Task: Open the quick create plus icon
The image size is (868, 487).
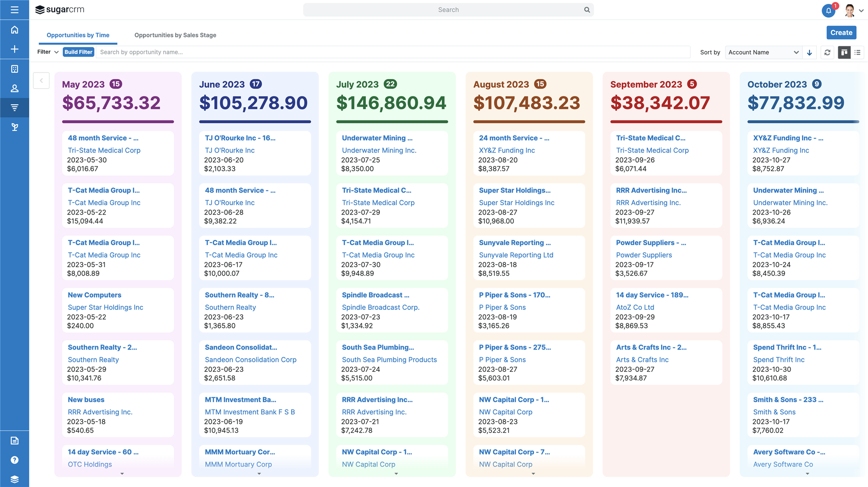Action: pos(14,49)
